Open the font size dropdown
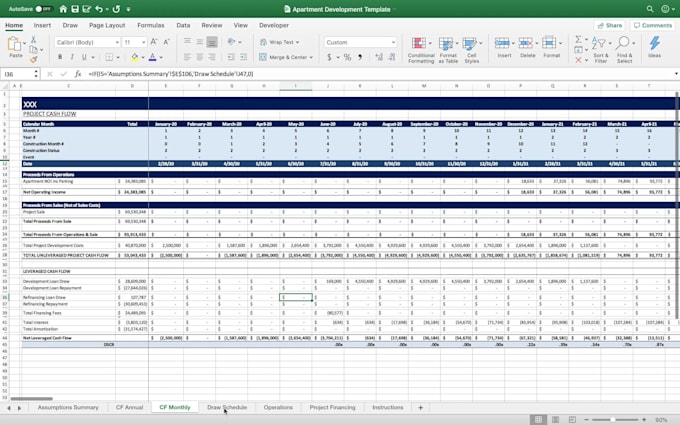680x425 pixels. (x=143, y=42)
